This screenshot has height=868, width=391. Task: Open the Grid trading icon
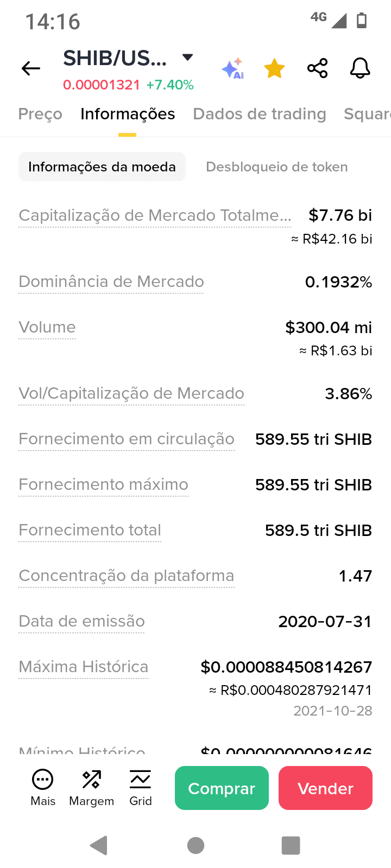(141, 788)
